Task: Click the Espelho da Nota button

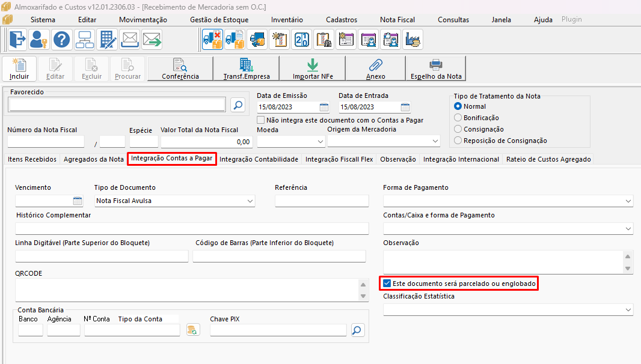Action: [436, 68]
